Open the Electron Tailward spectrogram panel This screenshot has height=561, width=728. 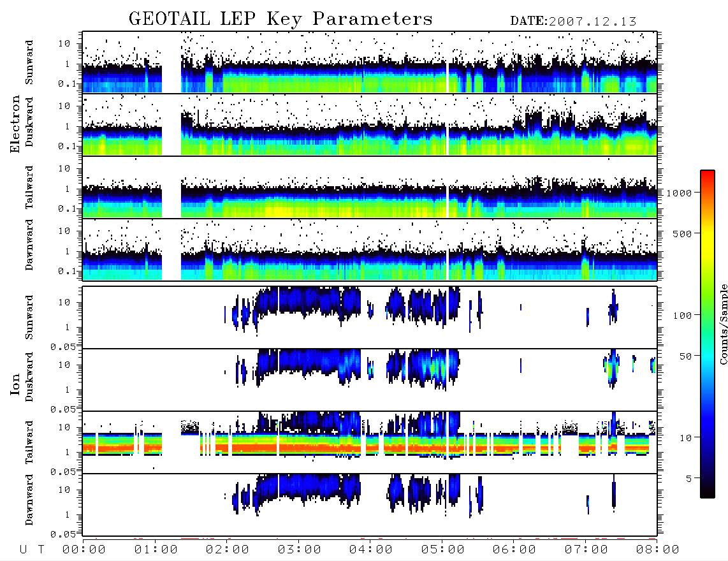tap(370, 187)
